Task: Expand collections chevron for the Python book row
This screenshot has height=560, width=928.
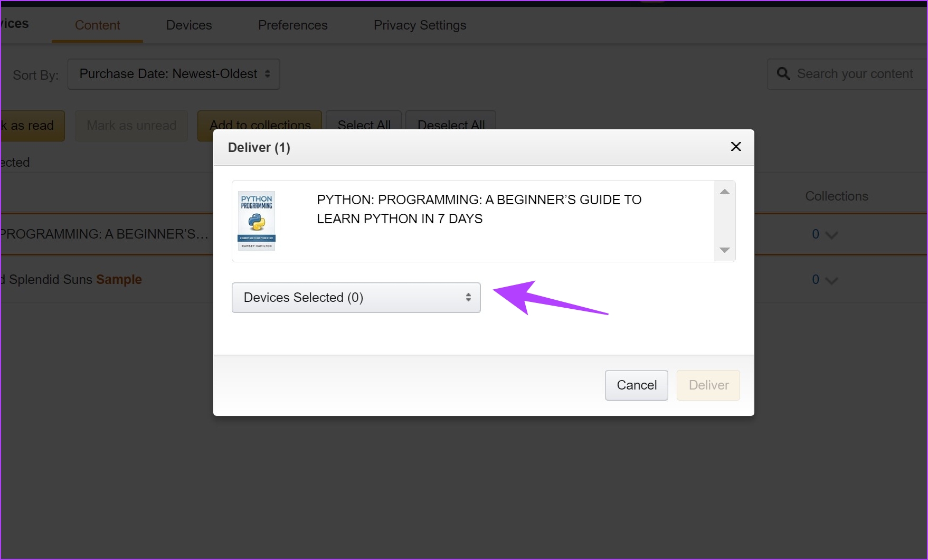Action: click(831, 235)
